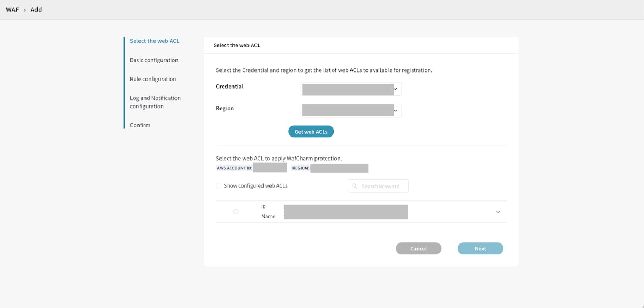The height and width of the screenshot is (308, 644).
Task: Navigate to WAF in the breadcrumb
Action: pyautogui.click(x=12, y=10)
